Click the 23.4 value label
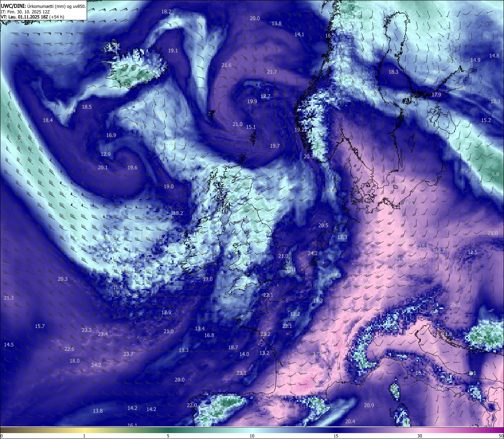504x439 pixels. (103, 334)
